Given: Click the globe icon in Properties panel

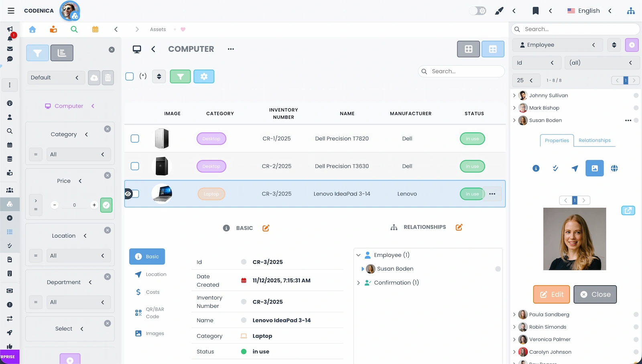Looking at the screenshot, I should click(614, 168).
